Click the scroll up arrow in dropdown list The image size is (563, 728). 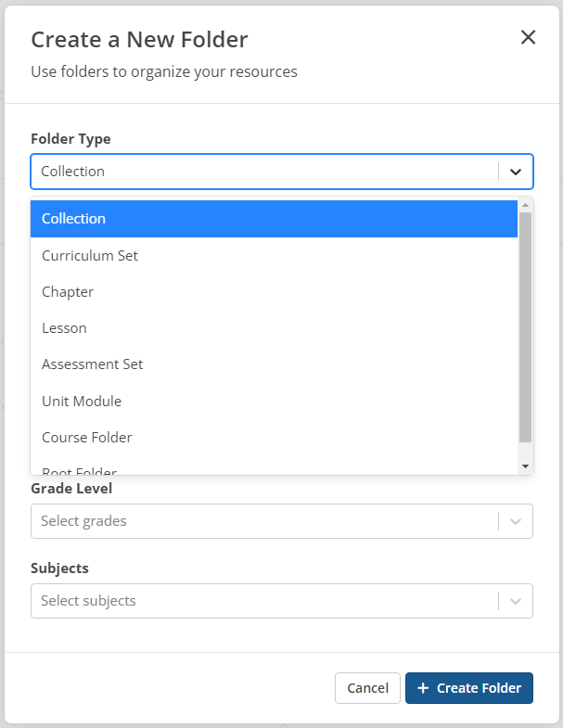click(525, 205)
